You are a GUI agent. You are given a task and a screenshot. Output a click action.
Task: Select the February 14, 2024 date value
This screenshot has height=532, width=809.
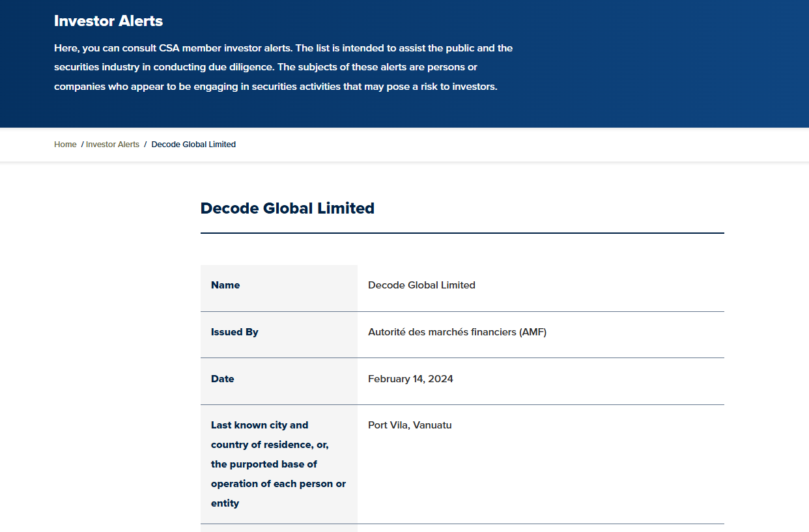(x=410, y=379)
